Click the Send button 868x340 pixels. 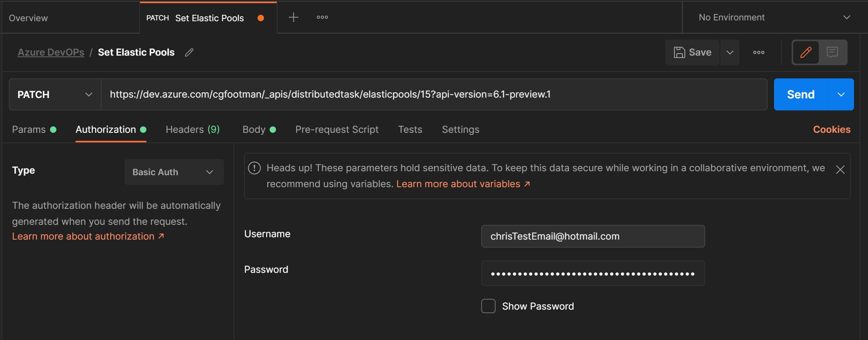[x=800, y=94]
